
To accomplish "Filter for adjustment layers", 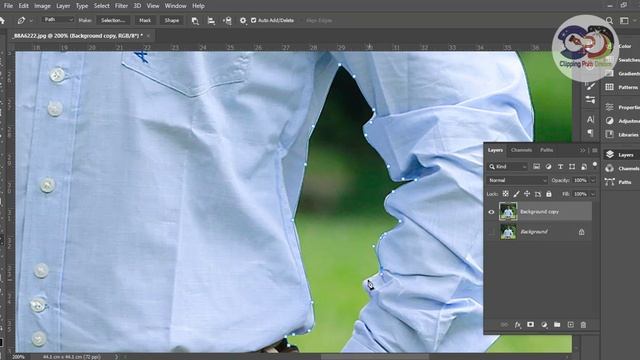I will [548, 167].
